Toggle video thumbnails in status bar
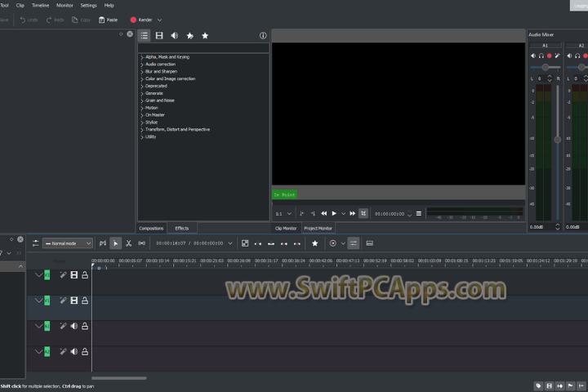This screenshot has width=588, height=392. pyautogui.click(x=550, y=385)
